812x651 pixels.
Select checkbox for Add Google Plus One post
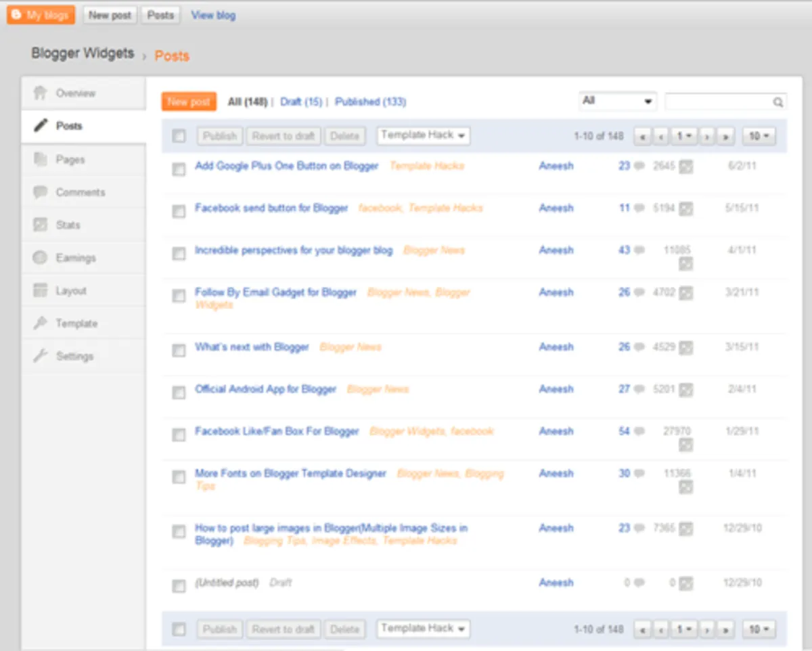click(x=179, y=170)
